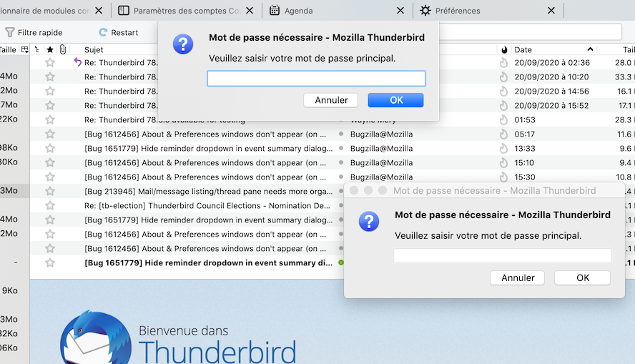Click the front dialog question mark icon
This screenshot has width=635, height=364.
[x=183, y=44]
